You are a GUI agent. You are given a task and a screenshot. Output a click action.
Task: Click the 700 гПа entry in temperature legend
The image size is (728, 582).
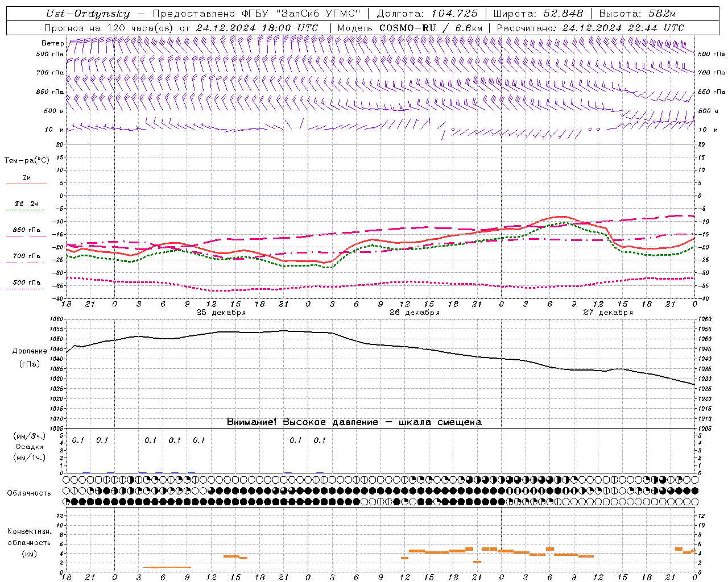[27, 256]
